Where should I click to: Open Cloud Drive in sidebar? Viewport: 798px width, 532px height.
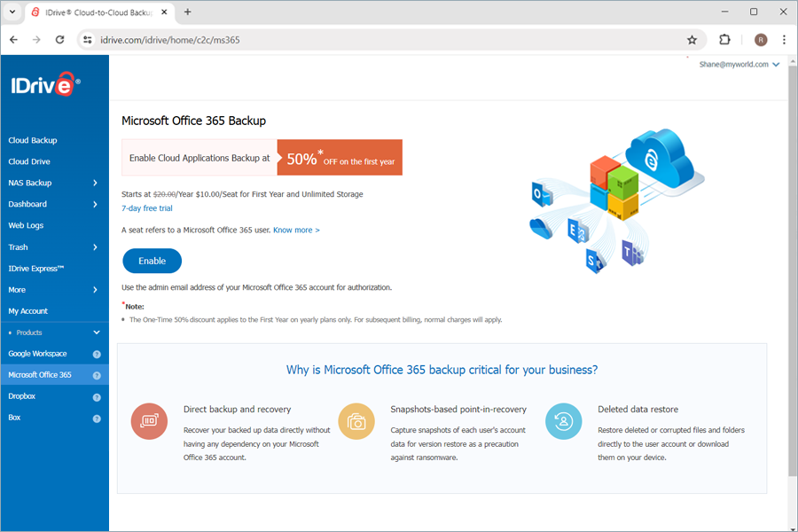tap(29, 161)
